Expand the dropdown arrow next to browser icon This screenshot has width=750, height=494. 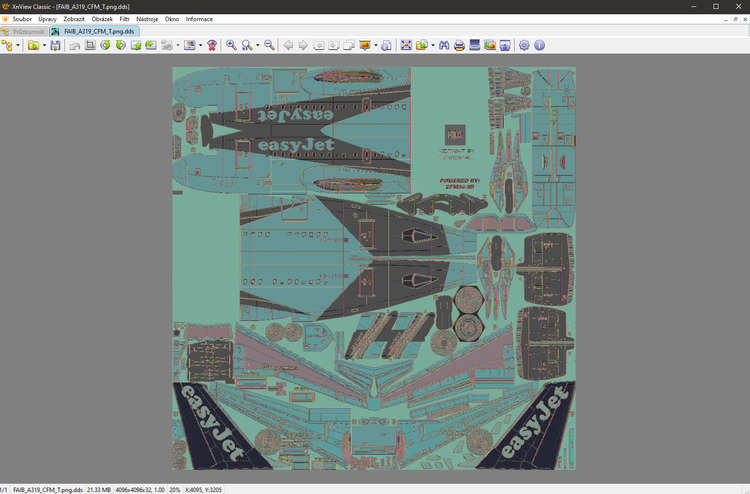(x=18, y=45)
